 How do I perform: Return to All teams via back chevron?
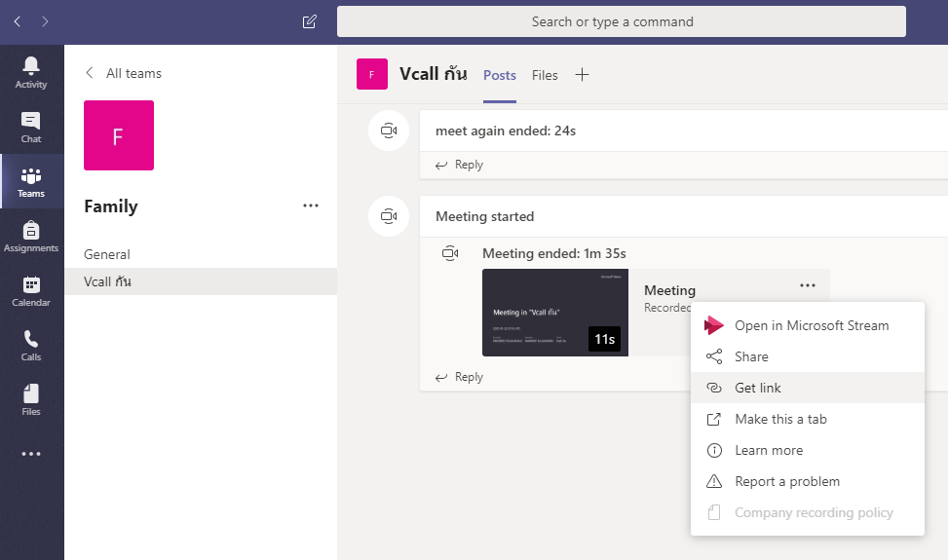[90, 73]
